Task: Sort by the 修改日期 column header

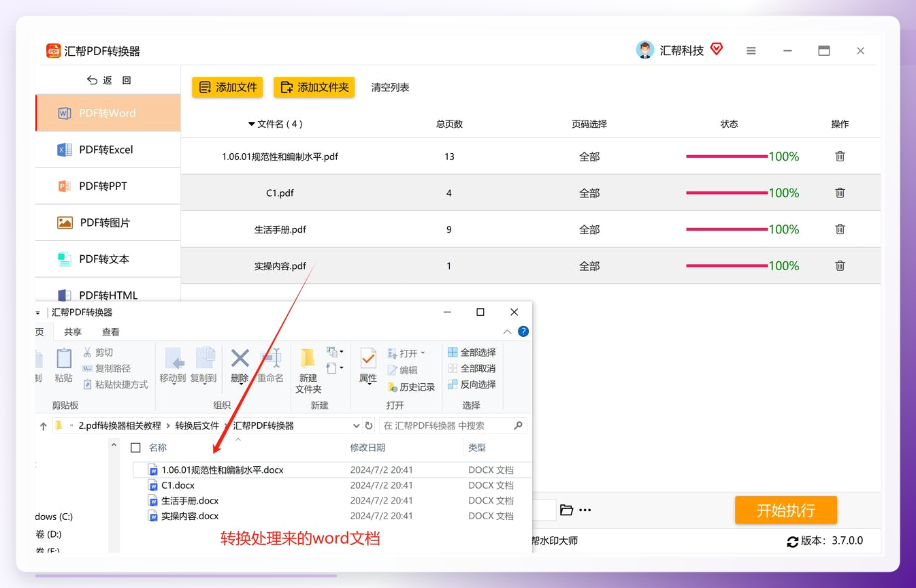Action: [x=368, y=448]
